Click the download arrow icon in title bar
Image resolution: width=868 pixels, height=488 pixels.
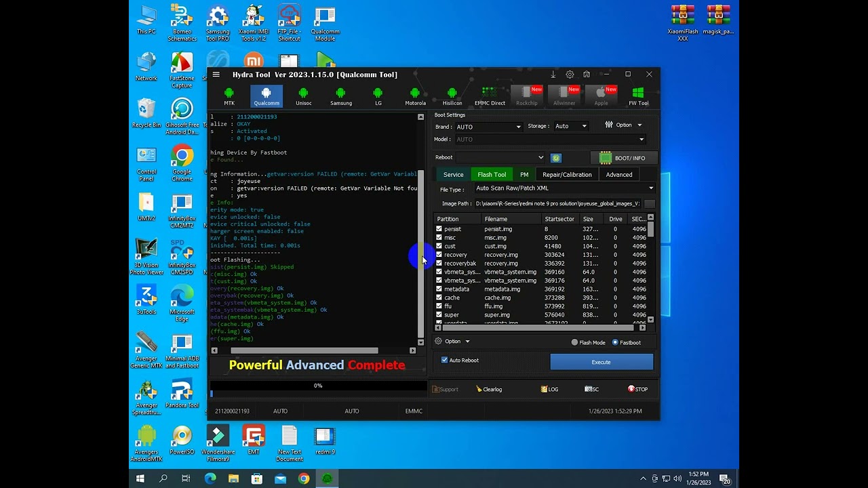pos(553,75)
